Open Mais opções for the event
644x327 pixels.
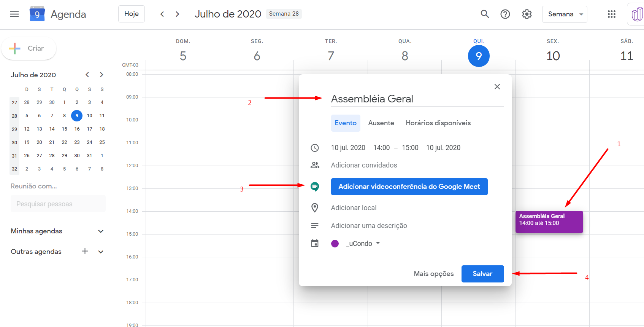tap(434, 274)
